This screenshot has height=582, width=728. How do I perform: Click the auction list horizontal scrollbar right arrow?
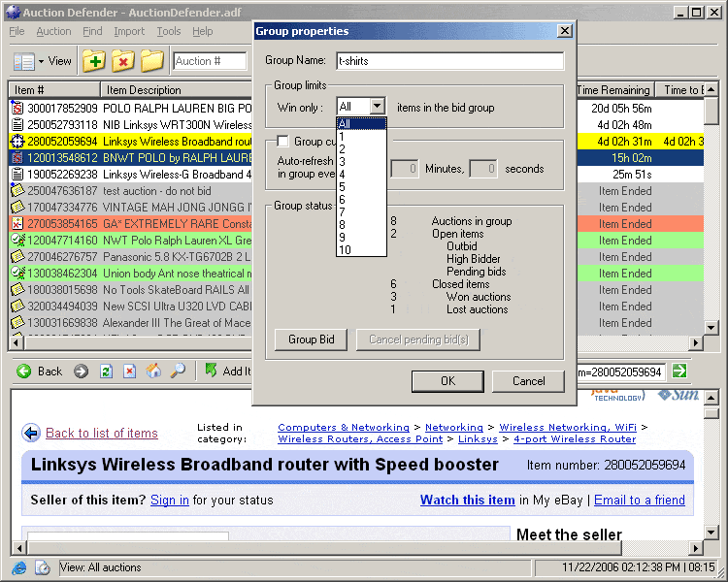tap(696, 343)
